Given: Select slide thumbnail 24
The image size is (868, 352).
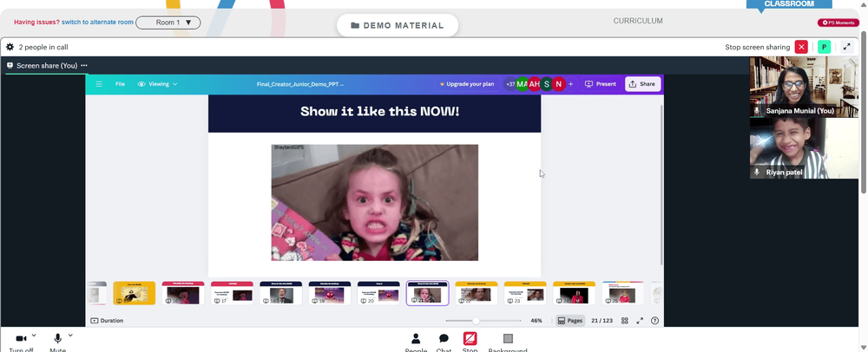Looking at the screenshot, I should (x=574, y=293).
